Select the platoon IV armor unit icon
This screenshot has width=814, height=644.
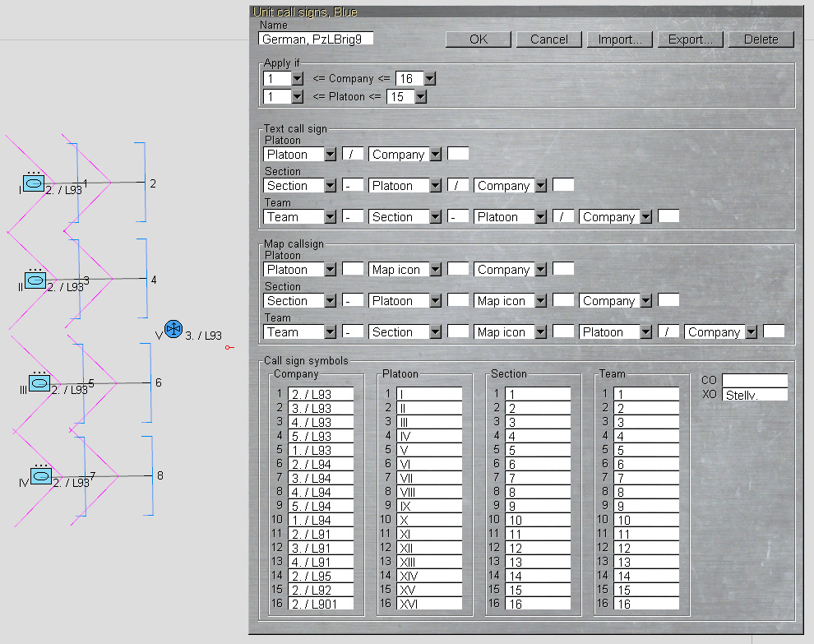click(41, 475)
